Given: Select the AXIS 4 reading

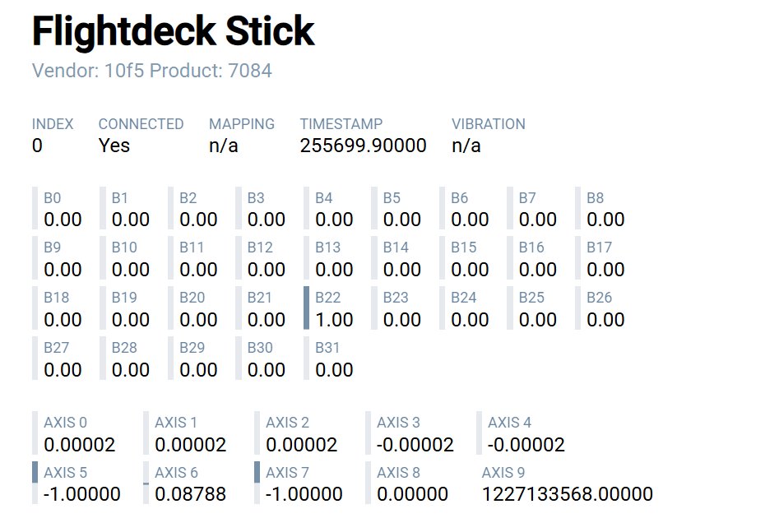Looking at the screenshot, I should (526, 445).
